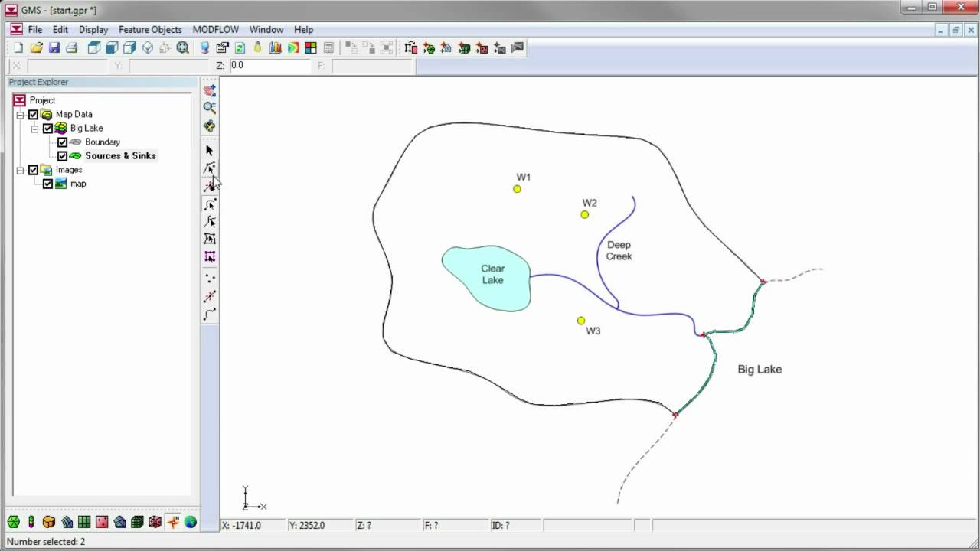The image size is (980, 551).
Task: Click the light bulb lighting icon
Action: (257, 47)
